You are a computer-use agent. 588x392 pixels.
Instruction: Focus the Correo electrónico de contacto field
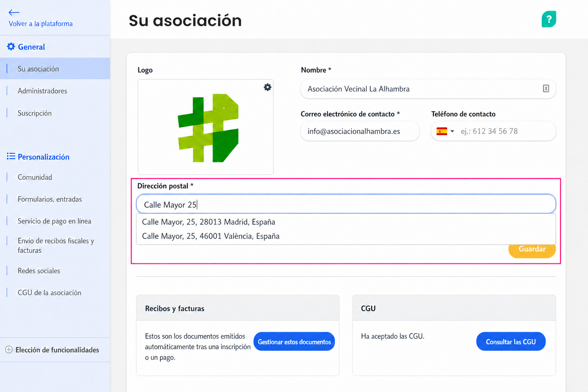point(360,131)
